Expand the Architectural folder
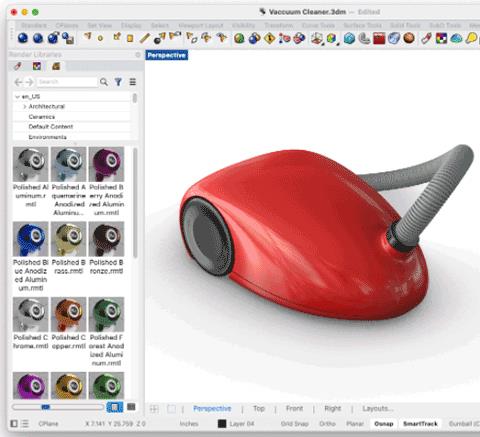 point(24,107)
